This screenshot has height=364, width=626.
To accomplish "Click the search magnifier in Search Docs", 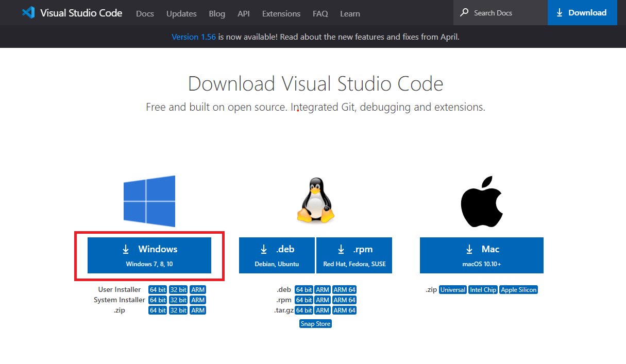I will (464, 12).
